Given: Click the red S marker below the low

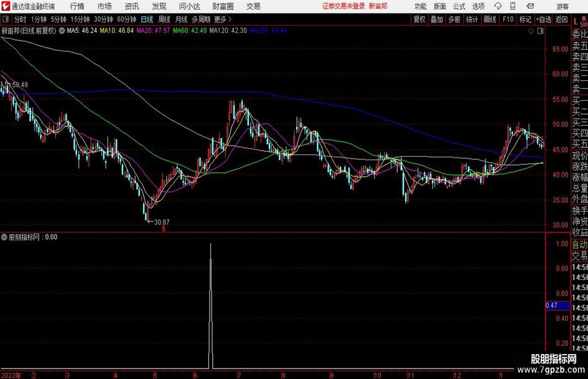Looking at the screenshot, I should pos(164,228).
